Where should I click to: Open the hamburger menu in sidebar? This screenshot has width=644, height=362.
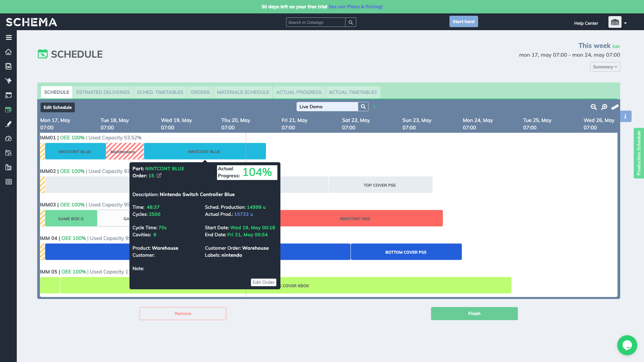point(9,38)
